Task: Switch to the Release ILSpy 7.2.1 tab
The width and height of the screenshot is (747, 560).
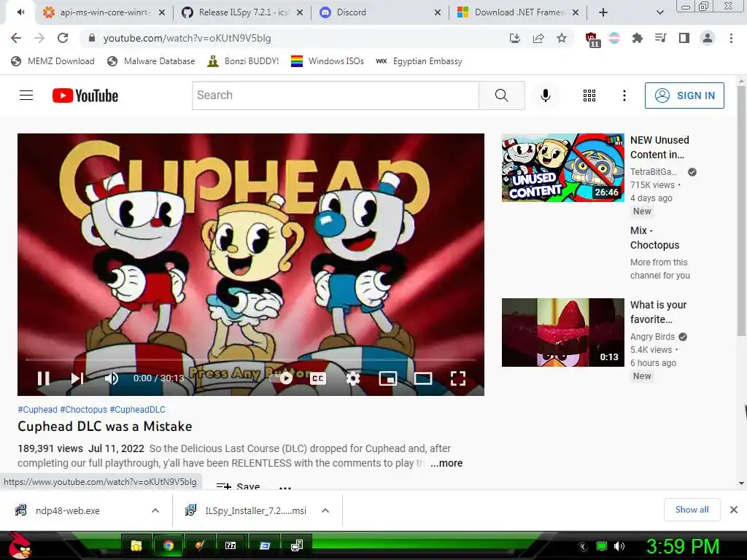Action: (x=242, y=12)
